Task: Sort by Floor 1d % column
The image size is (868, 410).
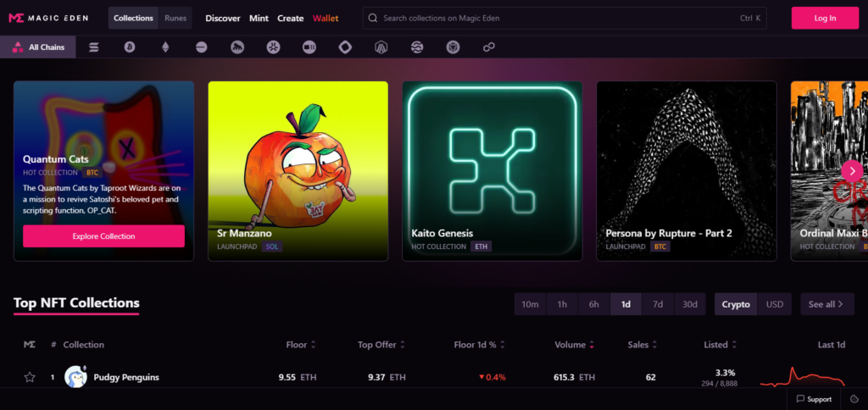Action: (x=480, y=345)
